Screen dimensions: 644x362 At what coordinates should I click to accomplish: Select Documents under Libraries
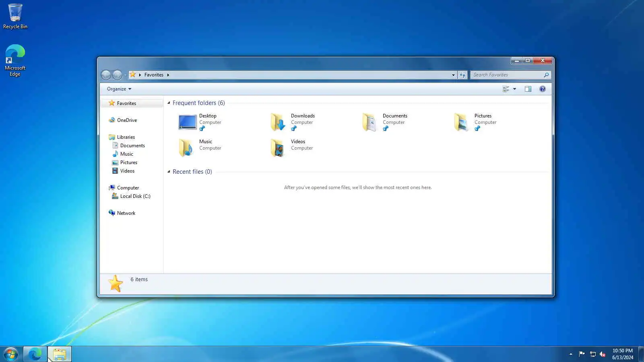click(132, 146)
